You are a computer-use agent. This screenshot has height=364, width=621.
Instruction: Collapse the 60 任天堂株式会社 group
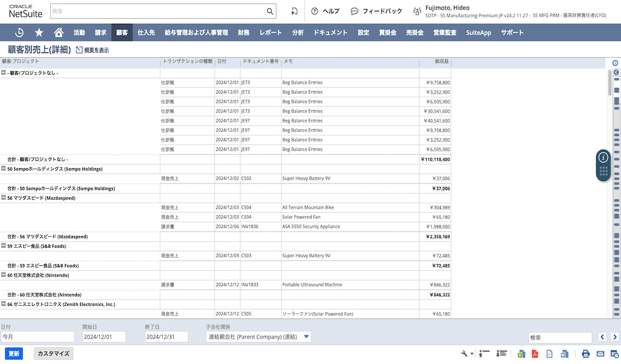(x=3, y=274)
